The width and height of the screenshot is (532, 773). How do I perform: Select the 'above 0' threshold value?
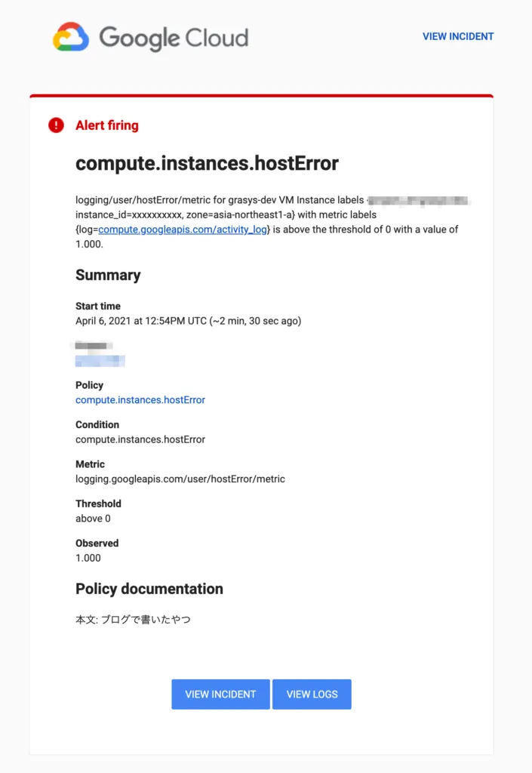click(x=93, y=518)
